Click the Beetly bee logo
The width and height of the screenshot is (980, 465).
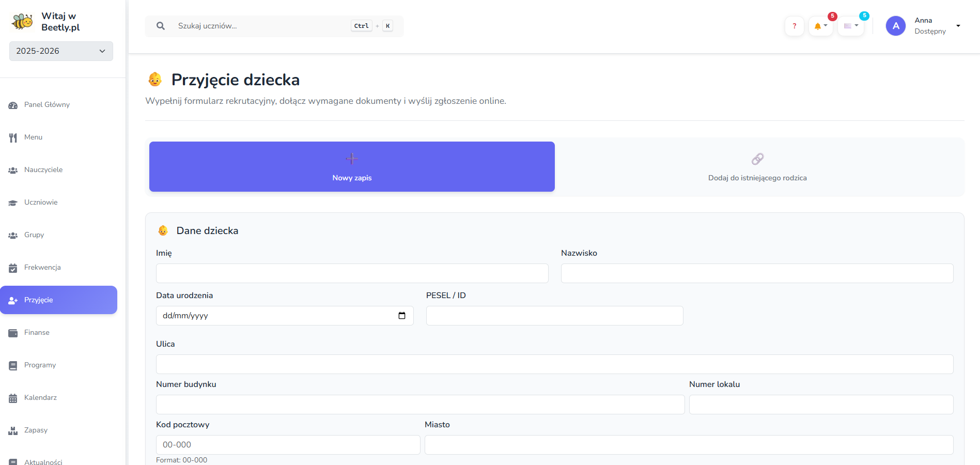(x=22, y=22)
